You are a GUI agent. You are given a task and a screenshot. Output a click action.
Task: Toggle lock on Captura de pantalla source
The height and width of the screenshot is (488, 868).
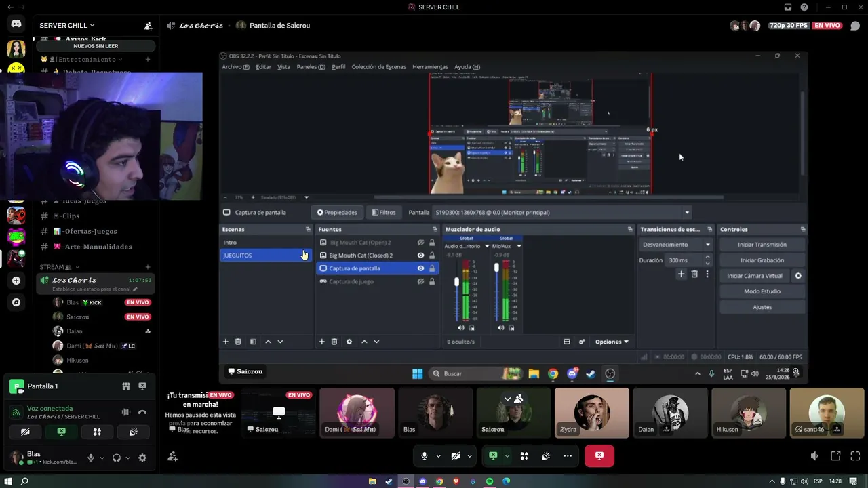pos(432,268)
